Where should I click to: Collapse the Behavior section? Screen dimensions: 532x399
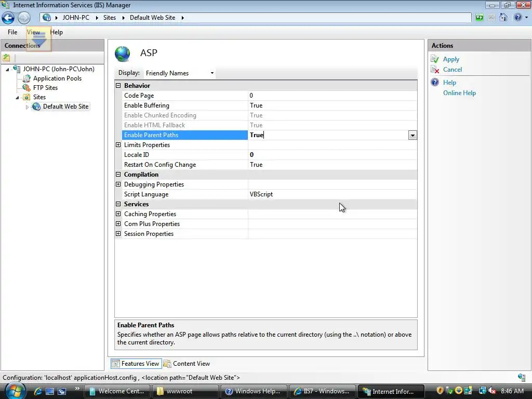pyautogui.click(x=118, y=86)
